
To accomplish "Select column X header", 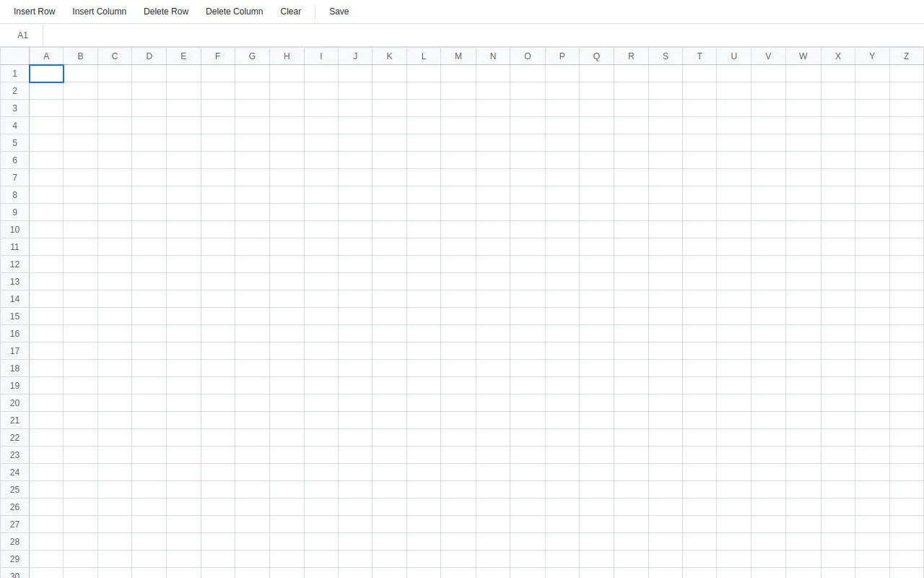I will coord(838,56).
